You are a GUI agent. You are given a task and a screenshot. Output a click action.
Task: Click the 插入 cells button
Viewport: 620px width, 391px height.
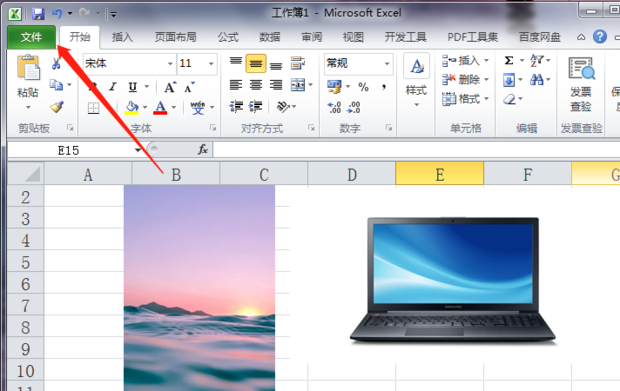coord(465,60)
